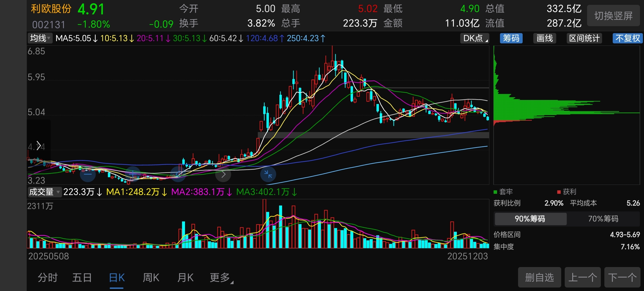The image size is (644, 291).
Task: Tap the shrink arrows chart icon
Action: click(268, 174)
